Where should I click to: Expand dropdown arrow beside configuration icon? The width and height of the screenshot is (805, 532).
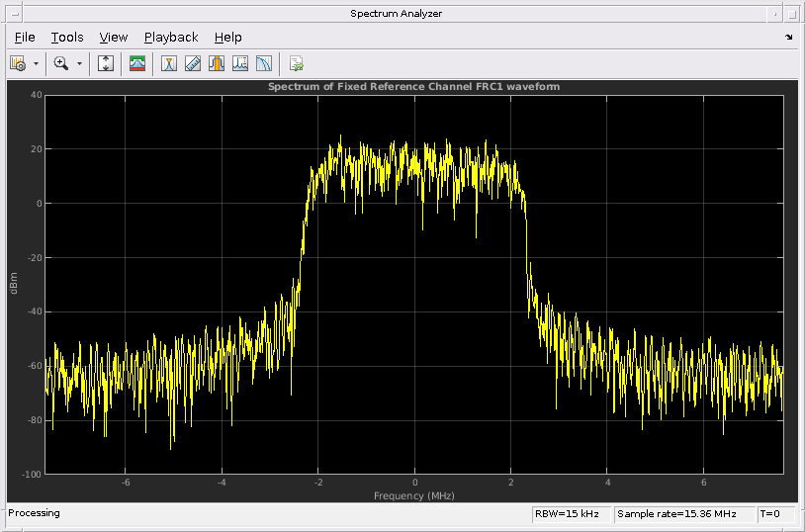tap(37, 63)
